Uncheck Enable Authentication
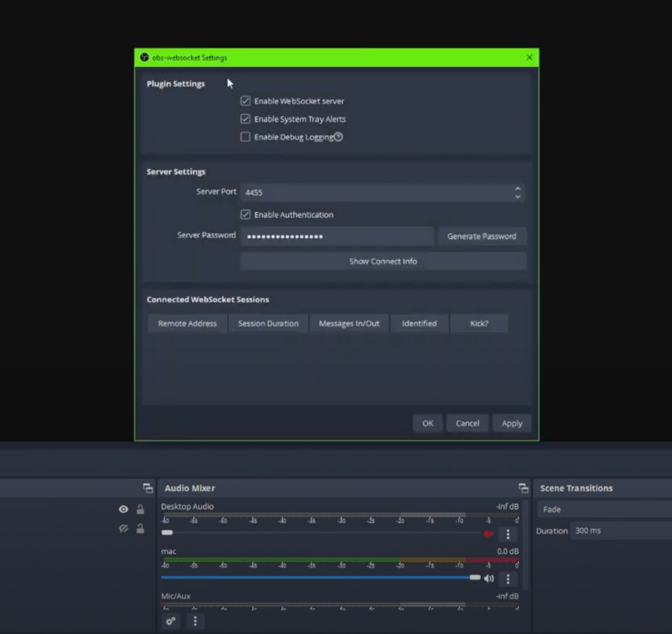 click(245, 214)
